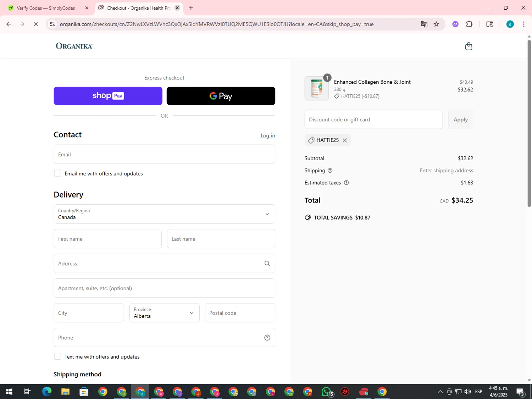
Task: Click the Apply discount button
Action: pyautogui.click(x=460, y=120)
